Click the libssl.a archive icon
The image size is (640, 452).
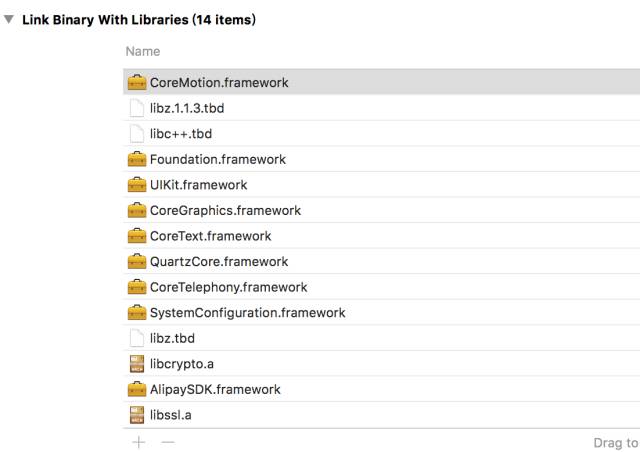pyautogui.click(x=137, y=415)
